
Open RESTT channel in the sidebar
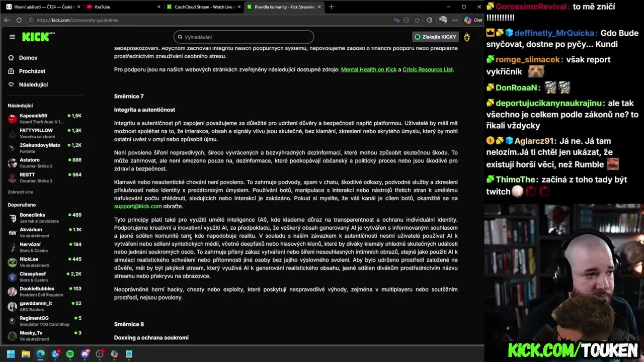click(x=44, y=177)
